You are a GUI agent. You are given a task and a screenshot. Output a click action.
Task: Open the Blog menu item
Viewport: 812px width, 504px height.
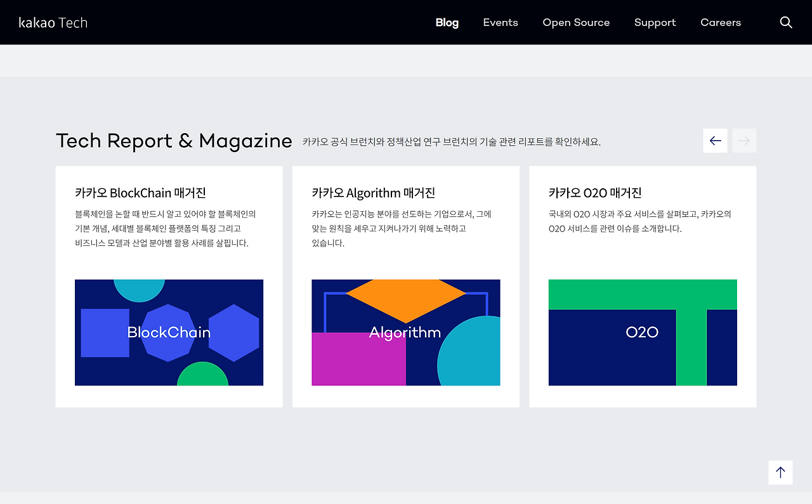point(447,22)
